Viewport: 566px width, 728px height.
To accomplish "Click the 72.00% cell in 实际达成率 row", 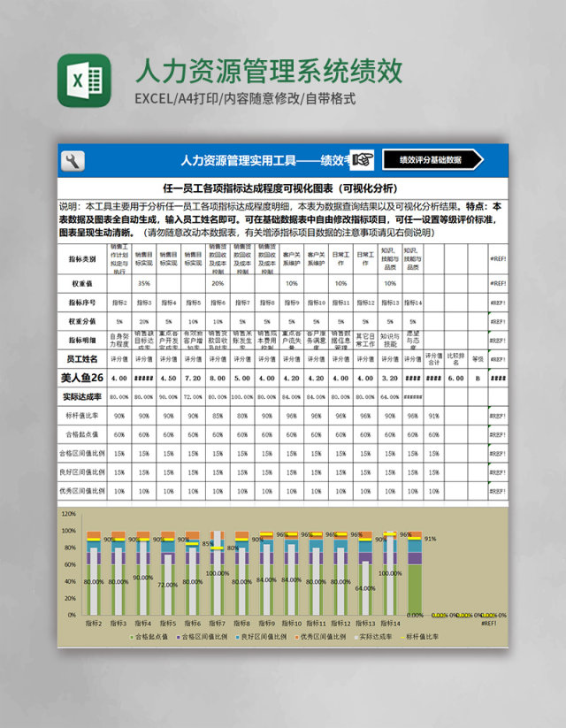I will (193, 397).
